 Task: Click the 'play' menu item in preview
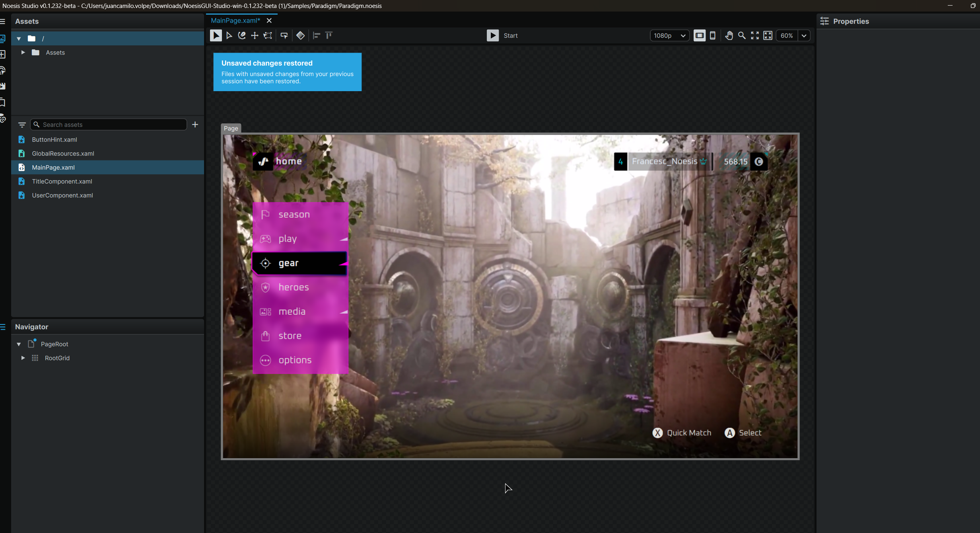coord(301,239)
